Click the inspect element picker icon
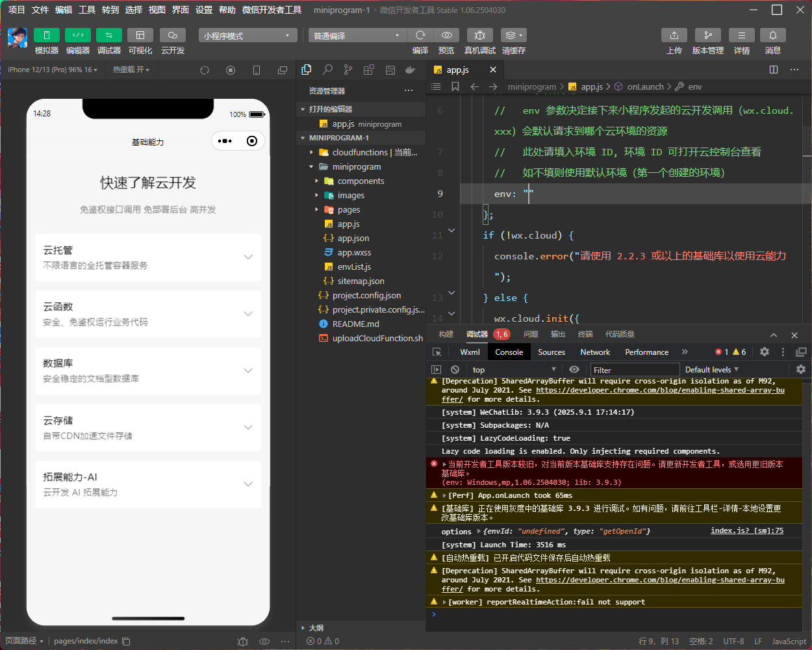Viewport: 812px width, 650px height. [437, 352]
